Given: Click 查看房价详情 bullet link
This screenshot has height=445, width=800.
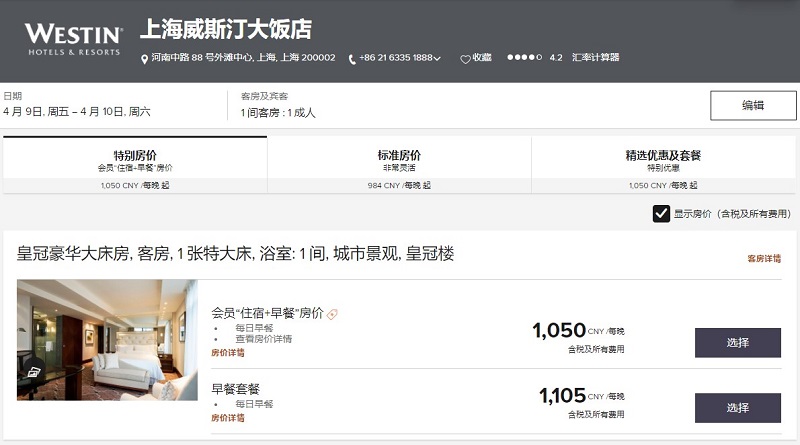Looking at the screenshot, I should [x=263, y=339].
